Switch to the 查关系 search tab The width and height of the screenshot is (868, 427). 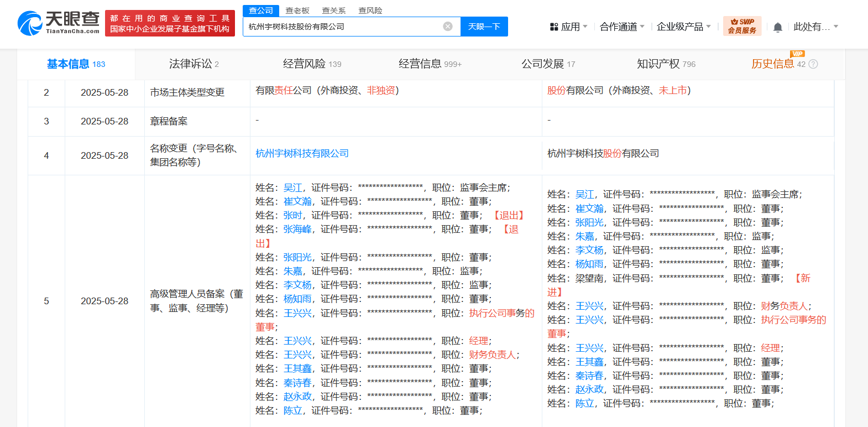334,11
